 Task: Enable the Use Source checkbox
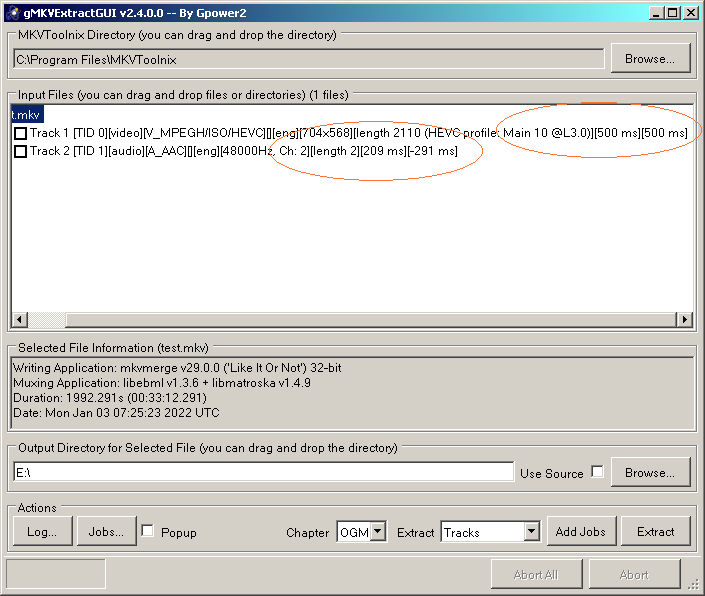(597, 472)
